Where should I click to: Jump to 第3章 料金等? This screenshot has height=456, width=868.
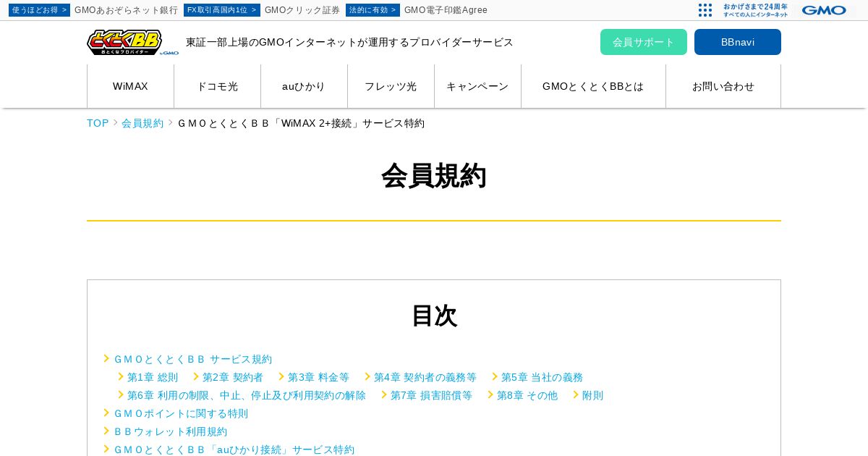pos(318,377)
